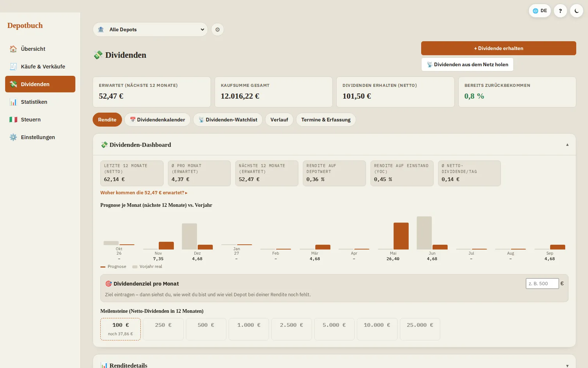The height and width of the screenshot is (368, 588).
Task: Click the Prognose legend entry
Action: click(x=113, y=267)
